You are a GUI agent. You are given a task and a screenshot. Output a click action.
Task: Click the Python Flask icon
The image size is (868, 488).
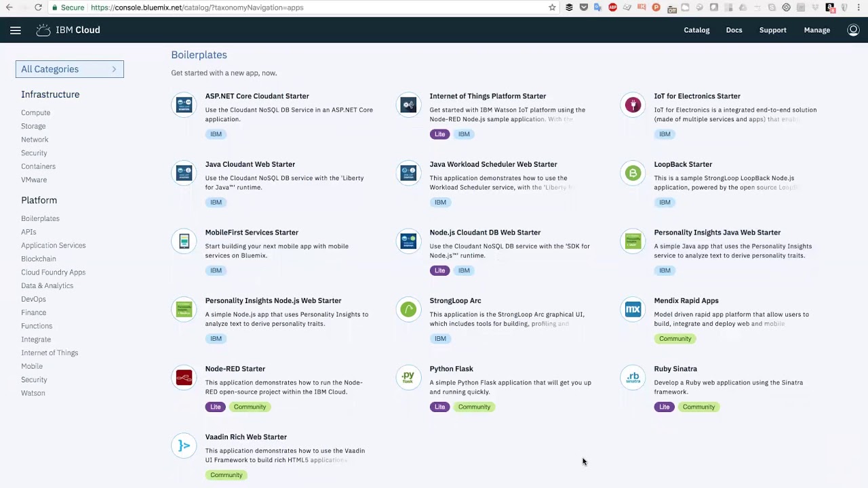click(x=408, y=378)
